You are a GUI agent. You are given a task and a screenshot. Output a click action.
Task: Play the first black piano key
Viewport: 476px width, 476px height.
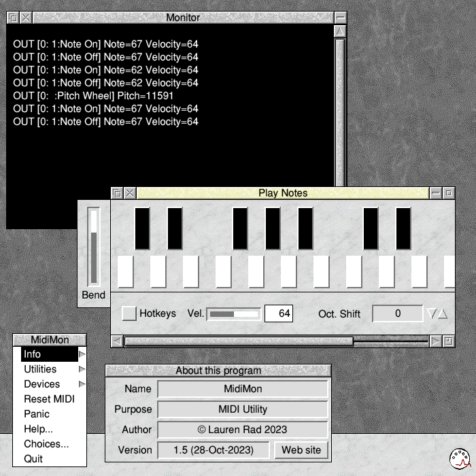(142, 228)
